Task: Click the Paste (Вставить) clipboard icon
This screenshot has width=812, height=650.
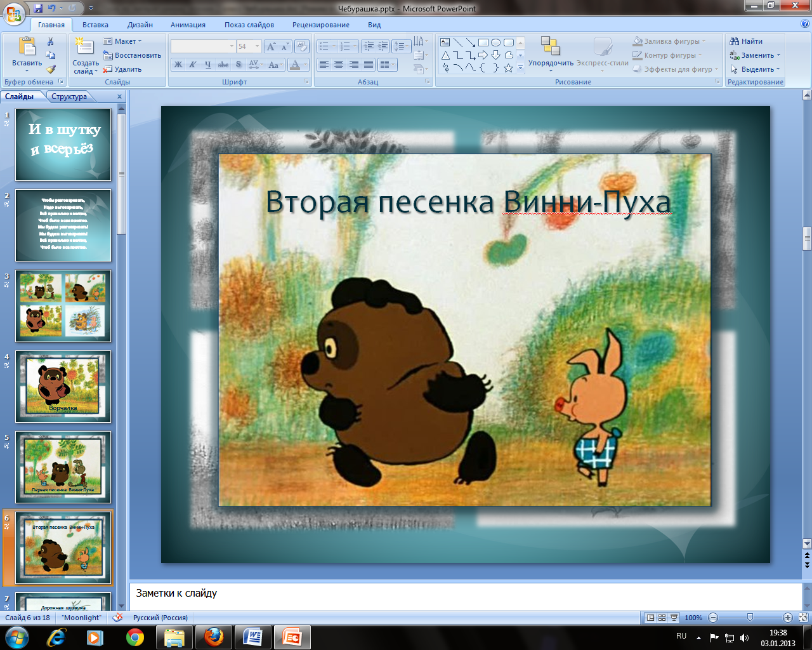Action: point(27,48)
